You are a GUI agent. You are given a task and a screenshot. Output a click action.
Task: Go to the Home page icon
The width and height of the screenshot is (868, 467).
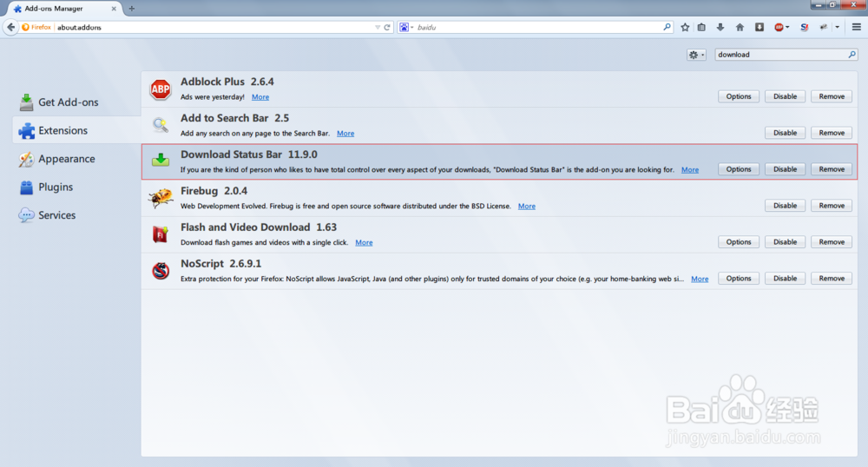(740, 27)
